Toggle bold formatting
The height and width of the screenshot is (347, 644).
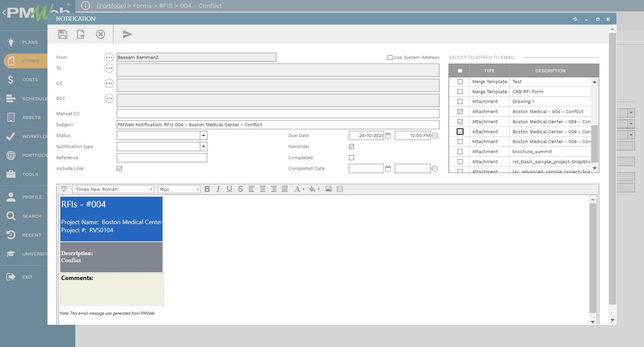207,189
